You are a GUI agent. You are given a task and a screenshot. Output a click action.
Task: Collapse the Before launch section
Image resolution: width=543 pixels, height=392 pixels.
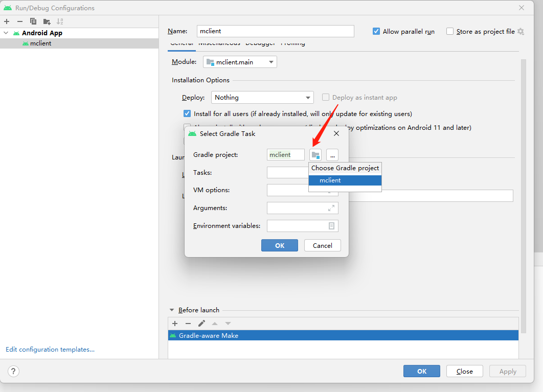pyautogui.click(x=172, y=310)
